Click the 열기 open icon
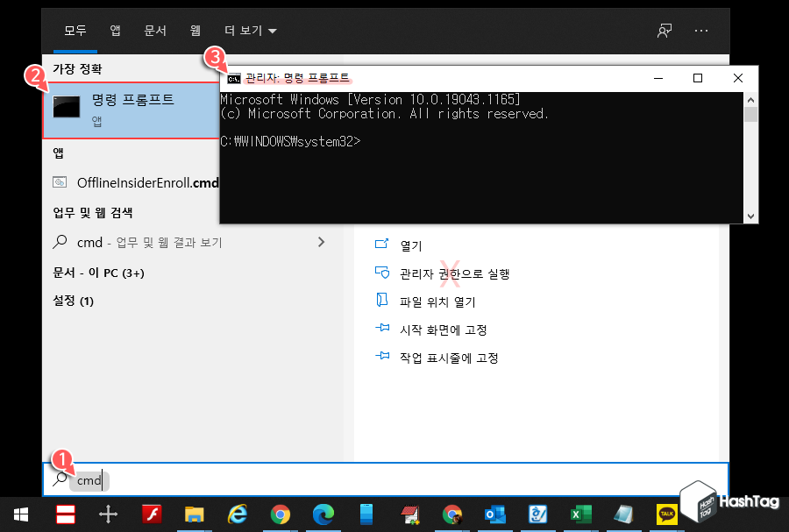The image size is (789, 532). click(x=382, y=244)
